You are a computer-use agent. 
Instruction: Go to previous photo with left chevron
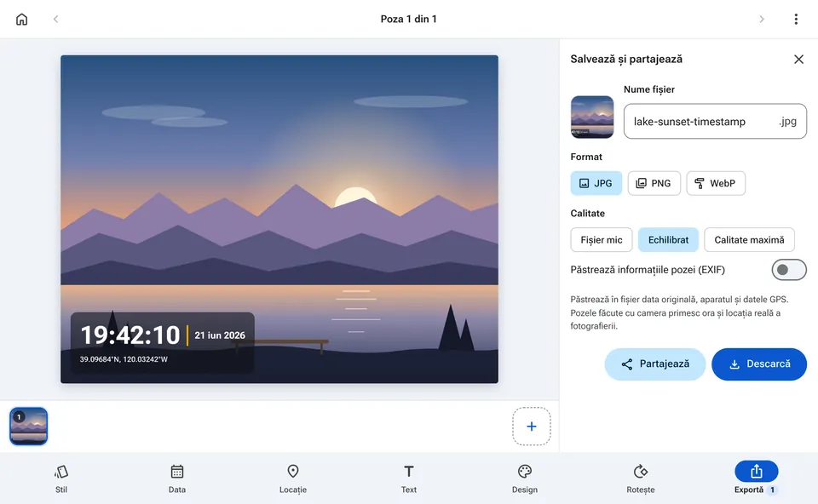click(x=56, y=20)
